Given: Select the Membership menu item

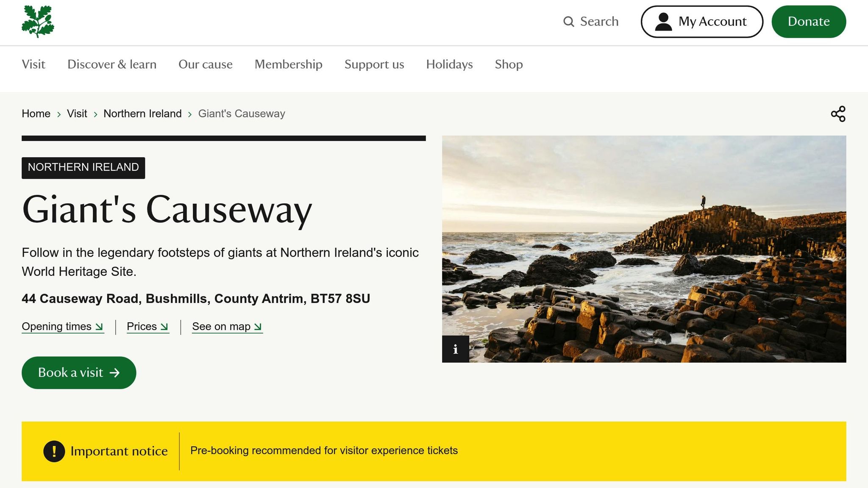Looking at the screenshot, I should click(x=288, y=64).
